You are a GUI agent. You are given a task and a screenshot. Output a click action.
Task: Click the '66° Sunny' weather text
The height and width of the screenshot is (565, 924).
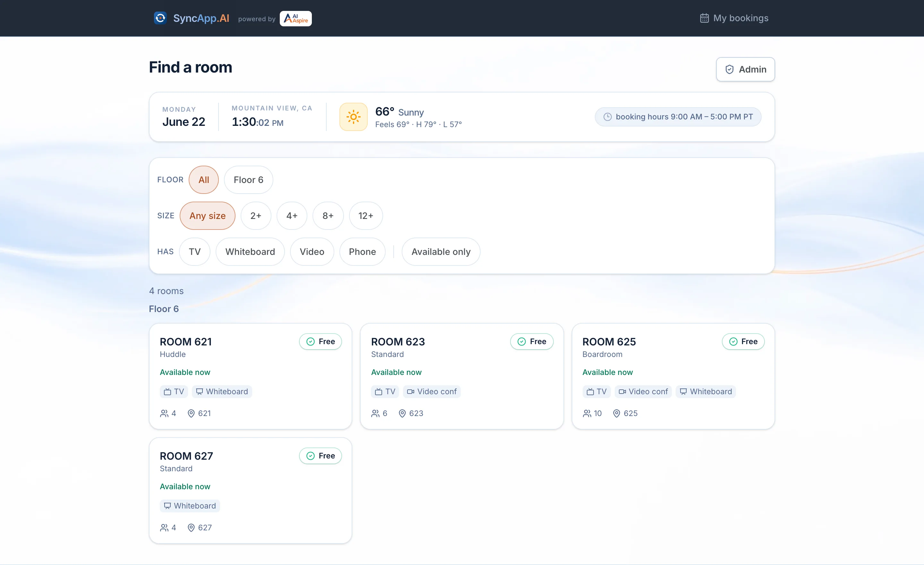(x=399, y=112)
